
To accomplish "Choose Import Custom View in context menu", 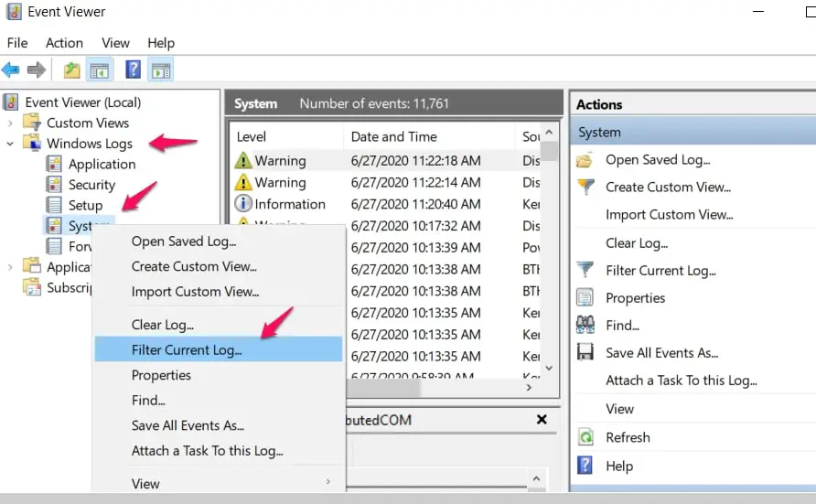I will (219, 292).
